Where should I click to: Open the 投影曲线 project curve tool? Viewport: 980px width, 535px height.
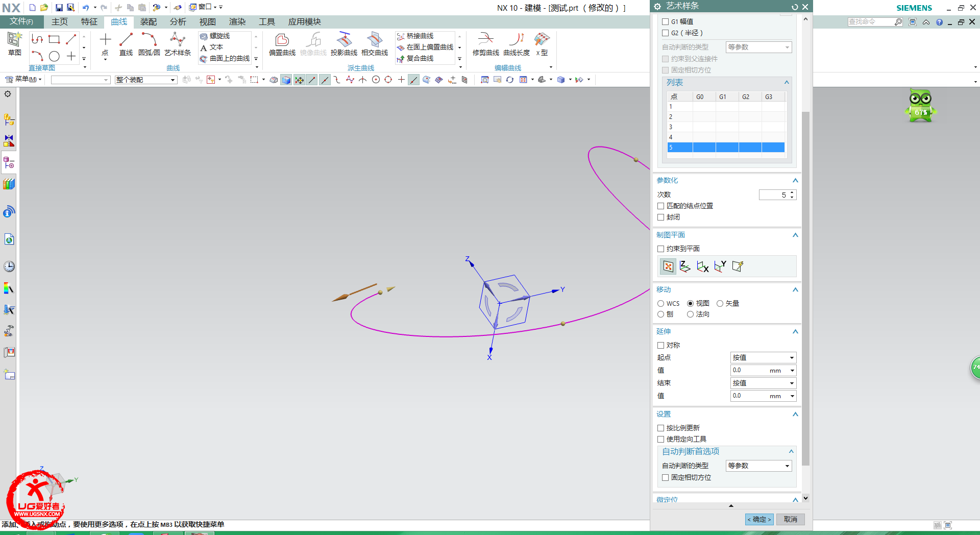click(x=344, y=44)
